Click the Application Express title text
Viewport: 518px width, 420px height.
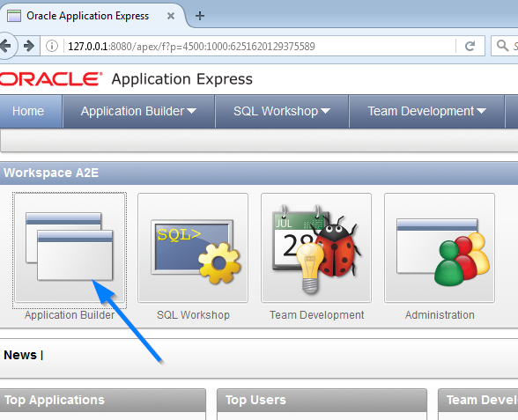point(182,79)
